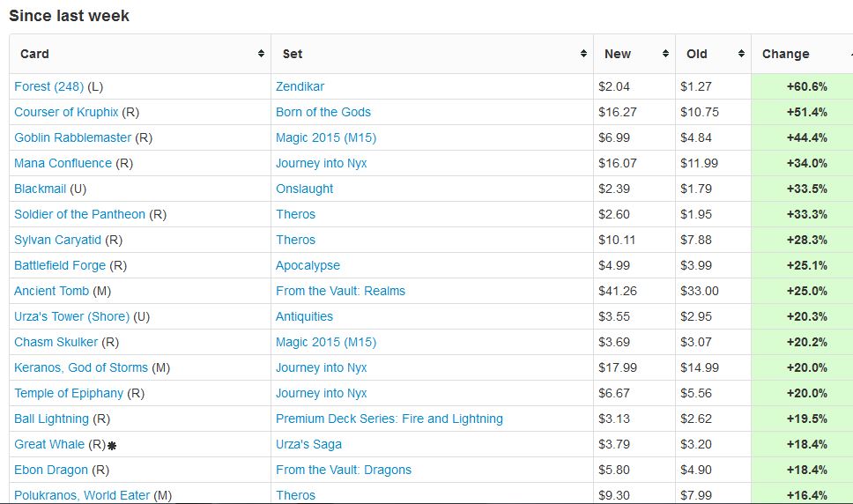The height and width of the screenshot is (504, 853).
Task: Open Ebon Dragon card link
Action: tap(51, 470)
